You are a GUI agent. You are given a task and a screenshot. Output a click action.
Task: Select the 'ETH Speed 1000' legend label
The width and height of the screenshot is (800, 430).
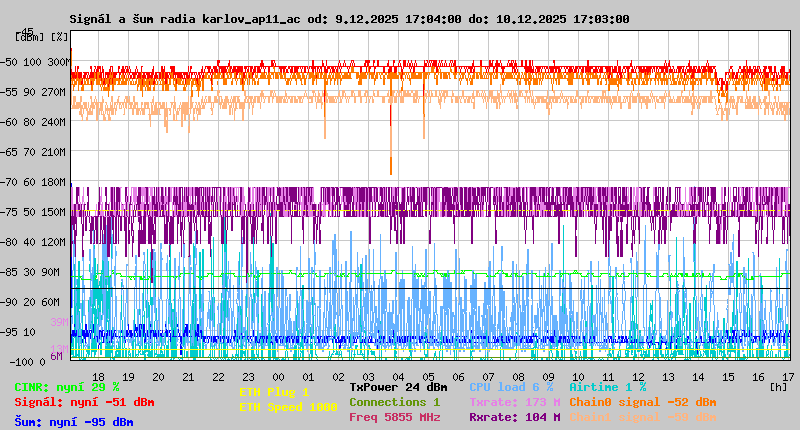coord(288,407)
